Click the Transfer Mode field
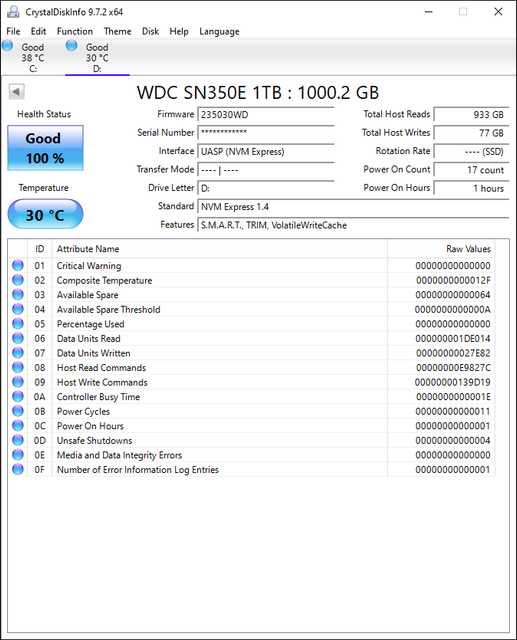The image size is (517, 640). coord(266,170)
